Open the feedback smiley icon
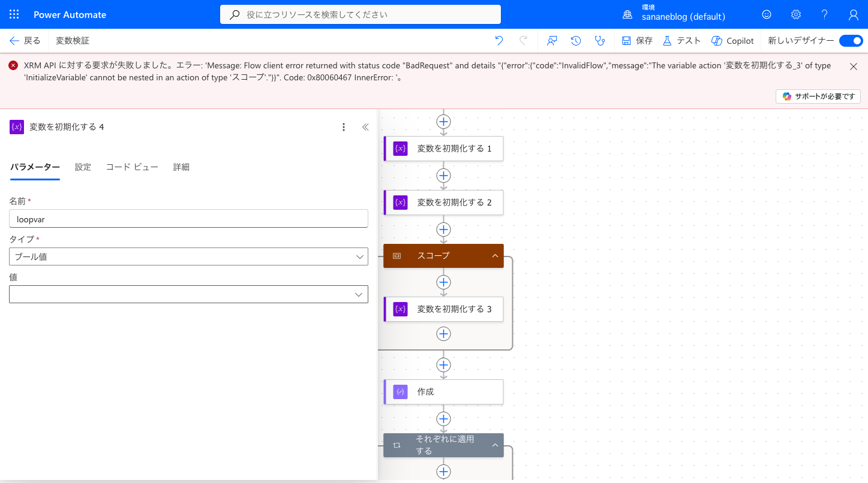 [767, 14]
